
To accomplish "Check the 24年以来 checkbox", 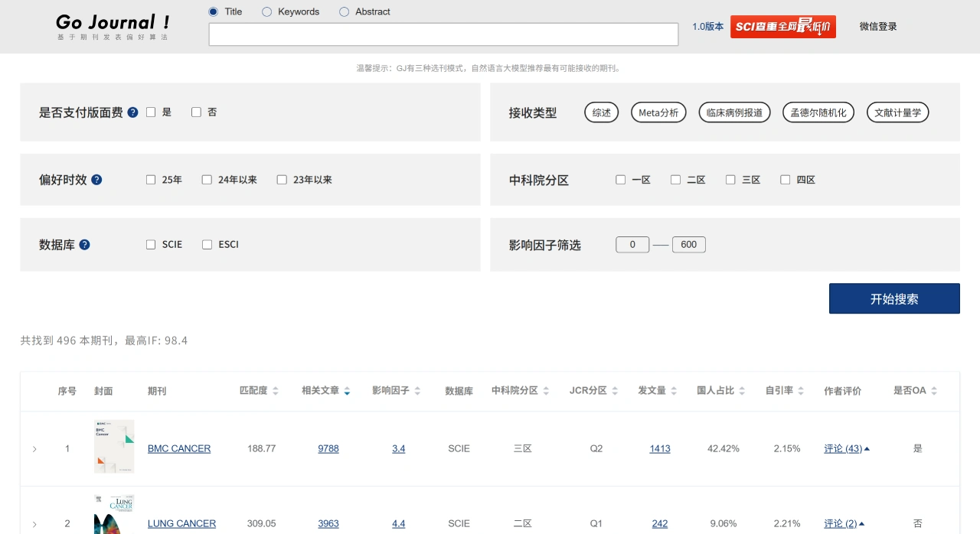I will (x=207, y=180).
